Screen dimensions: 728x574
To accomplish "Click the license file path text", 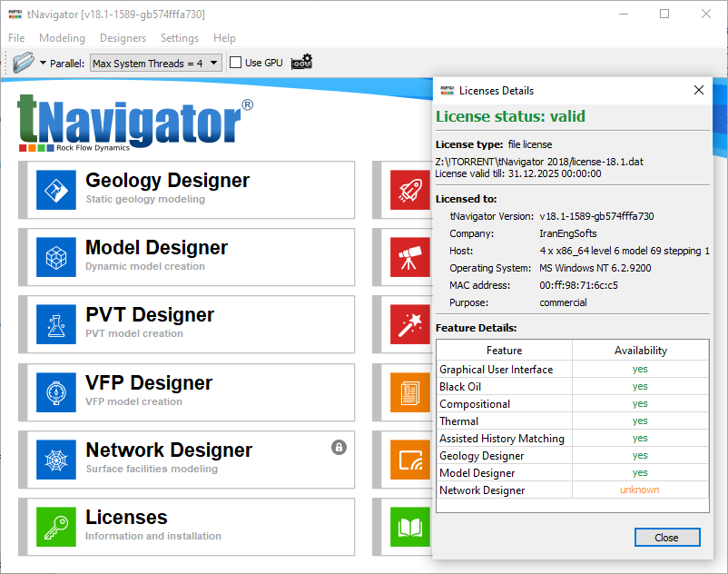I will [x=539, y=162].
